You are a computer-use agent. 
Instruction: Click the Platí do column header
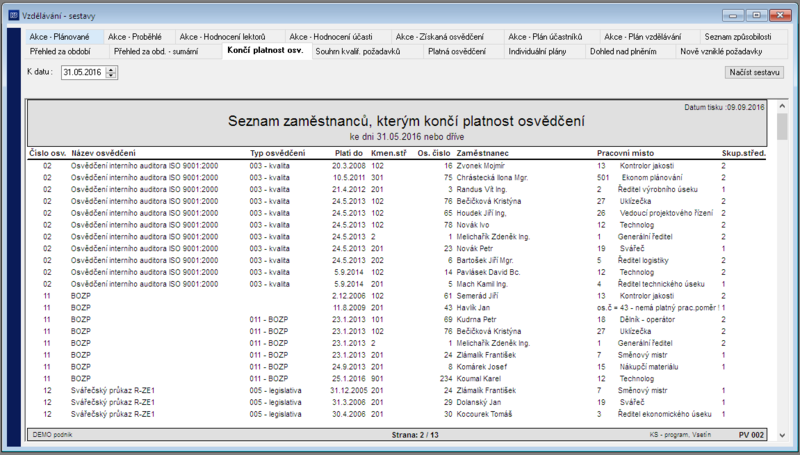348,153
